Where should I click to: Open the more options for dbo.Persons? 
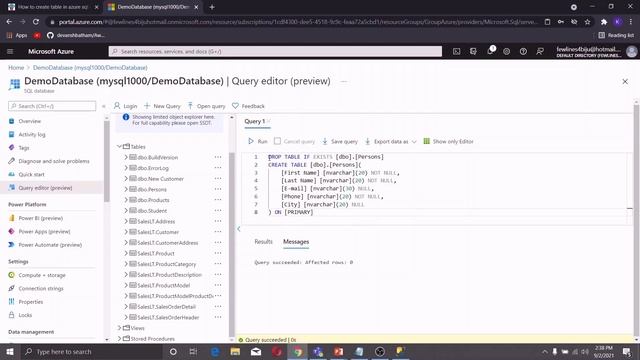coord(218,189)
